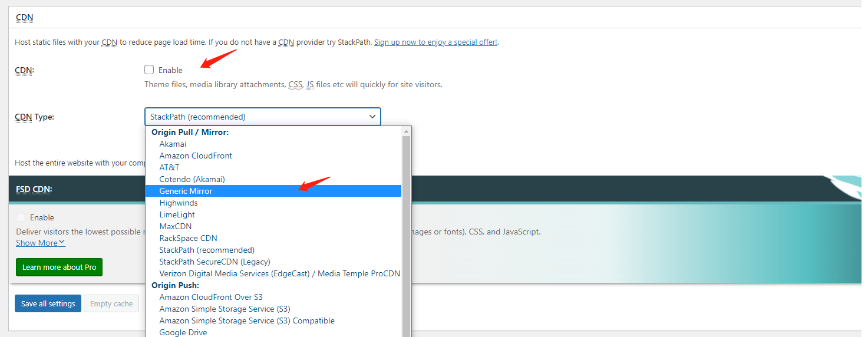The image size is (868, 337).
Task: Select MaxCDN from the list
Action: 273,226
